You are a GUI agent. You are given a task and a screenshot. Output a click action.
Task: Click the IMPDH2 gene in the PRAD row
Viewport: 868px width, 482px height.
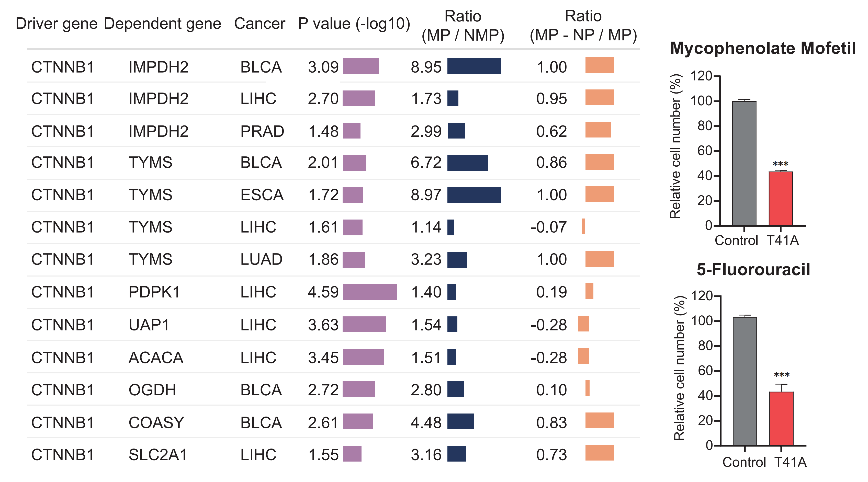point(158,131)
